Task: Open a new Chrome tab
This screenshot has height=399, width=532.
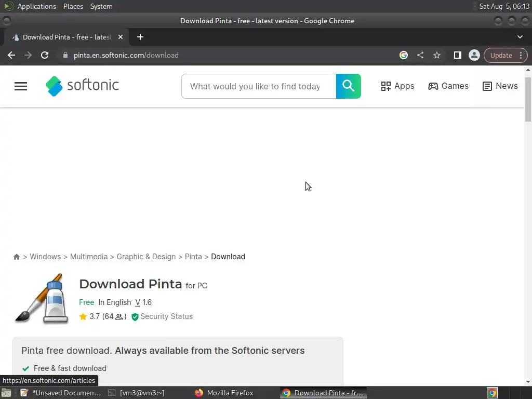Action: (x=140, y=37)
